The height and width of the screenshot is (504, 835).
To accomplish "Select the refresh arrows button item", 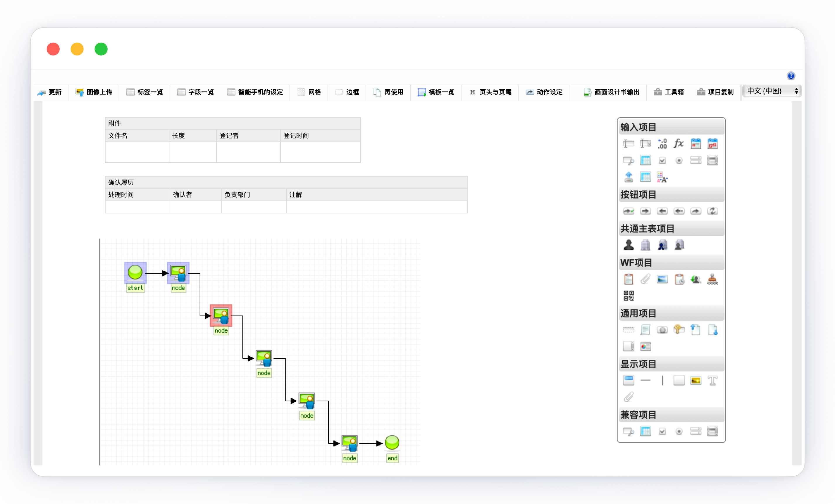I will coord(712,211).
